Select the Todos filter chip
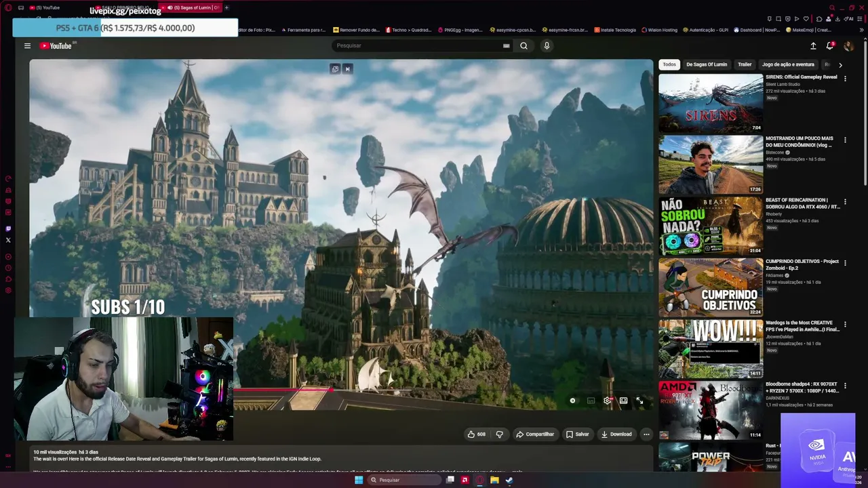Viewport: 868px width, 488px height. coord(669,64)
